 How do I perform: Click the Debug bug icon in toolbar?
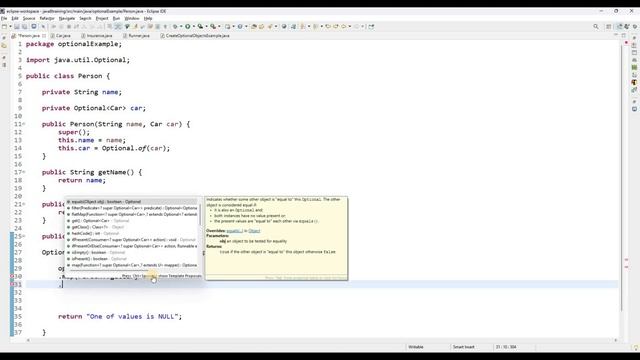point(175,27)
